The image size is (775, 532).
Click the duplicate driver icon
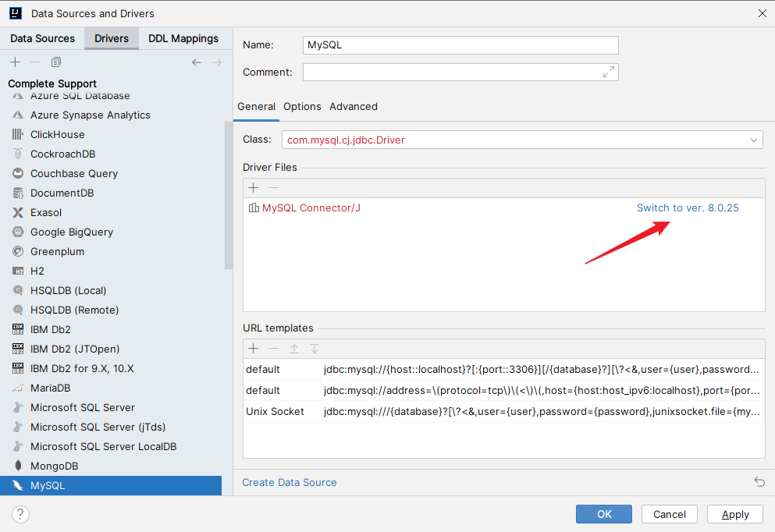coord(55,62)
